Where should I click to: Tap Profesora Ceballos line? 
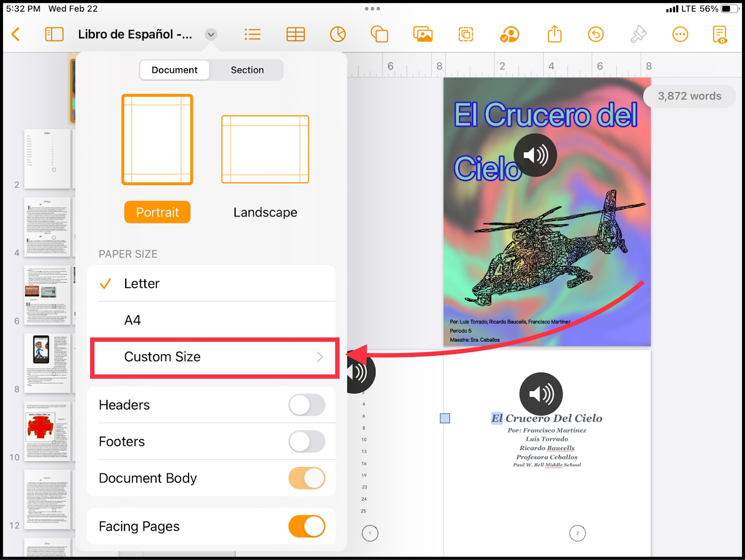point(547,457)
